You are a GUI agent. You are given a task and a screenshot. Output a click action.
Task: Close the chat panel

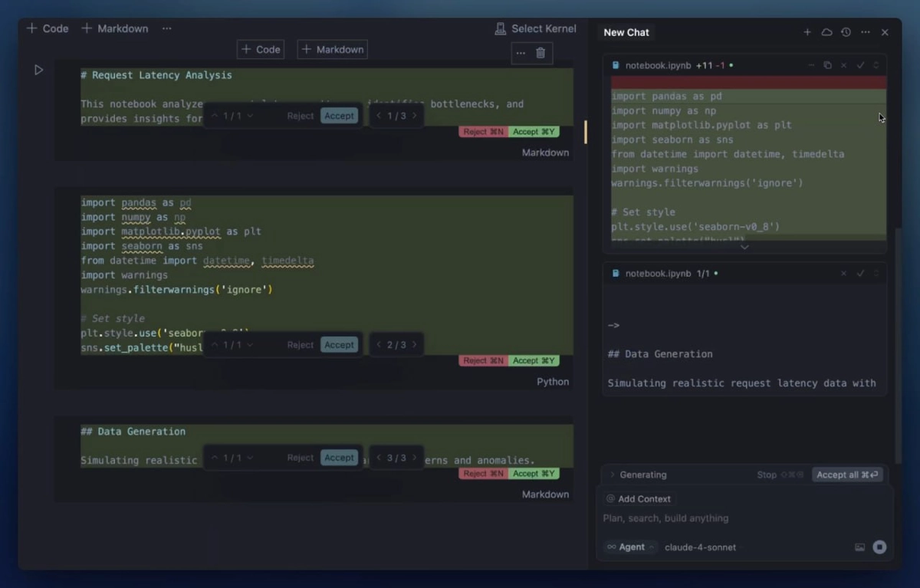click(x=885, y=32)
